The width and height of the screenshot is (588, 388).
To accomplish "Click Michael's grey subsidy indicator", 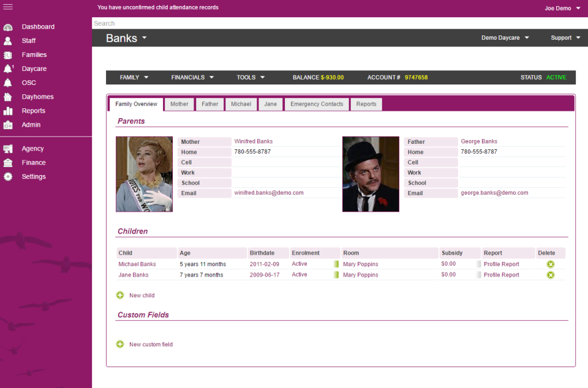I will (478, 264).
